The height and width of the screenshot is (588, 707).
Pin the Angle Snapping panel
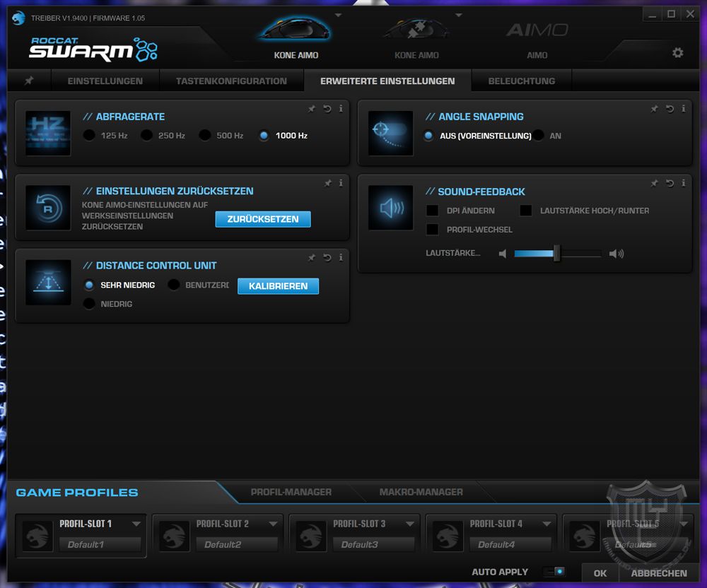654,109
